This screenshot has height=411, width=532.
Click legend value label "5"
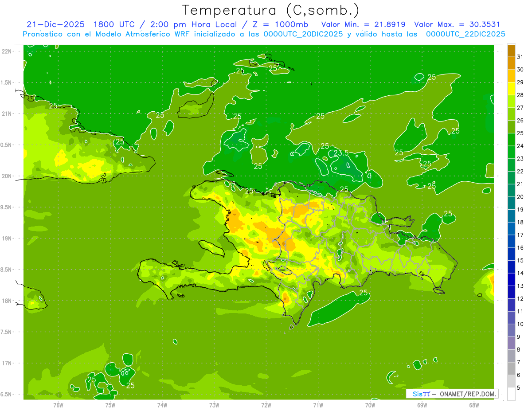519,388
